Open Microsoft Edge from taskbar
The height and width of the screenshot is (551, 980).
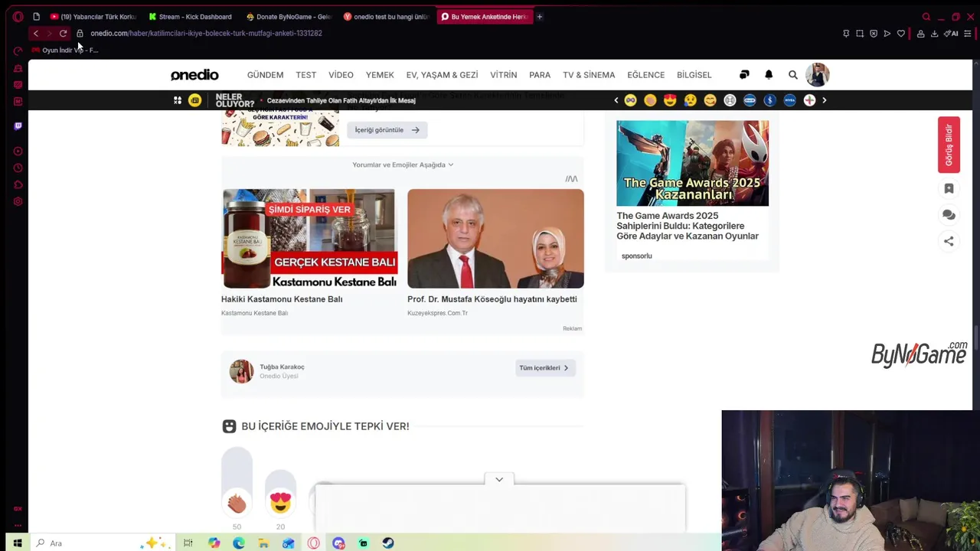tap(239, 543)
